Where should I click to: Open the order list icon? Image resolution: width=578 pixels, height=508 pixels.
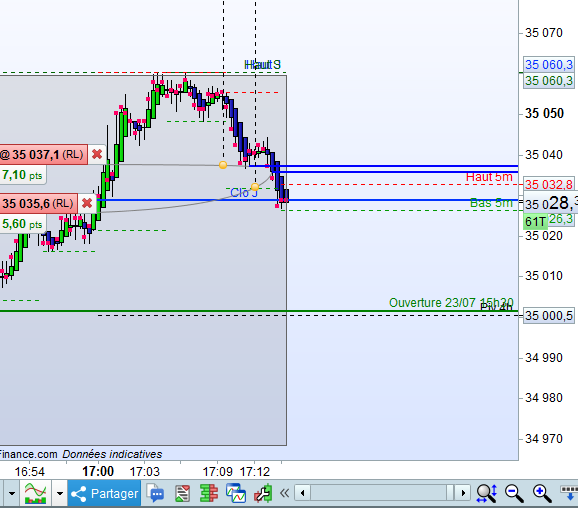183,494
